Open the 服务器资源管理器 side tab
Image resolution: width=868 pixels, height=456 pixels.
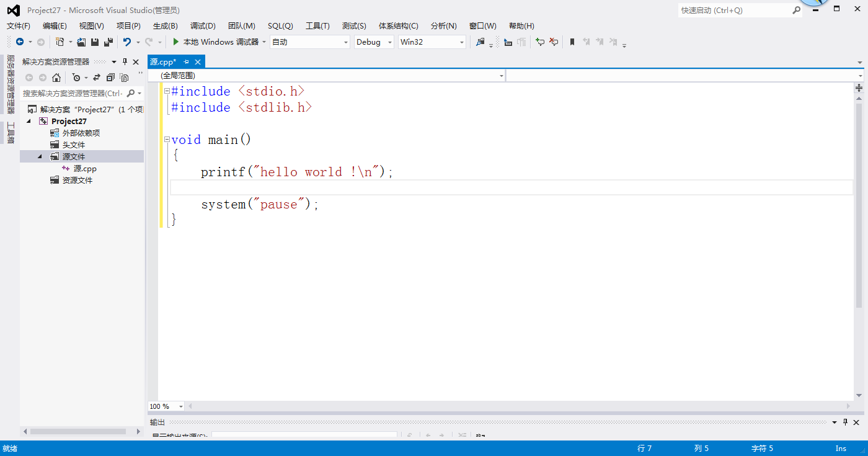click(x=10, y=84)
